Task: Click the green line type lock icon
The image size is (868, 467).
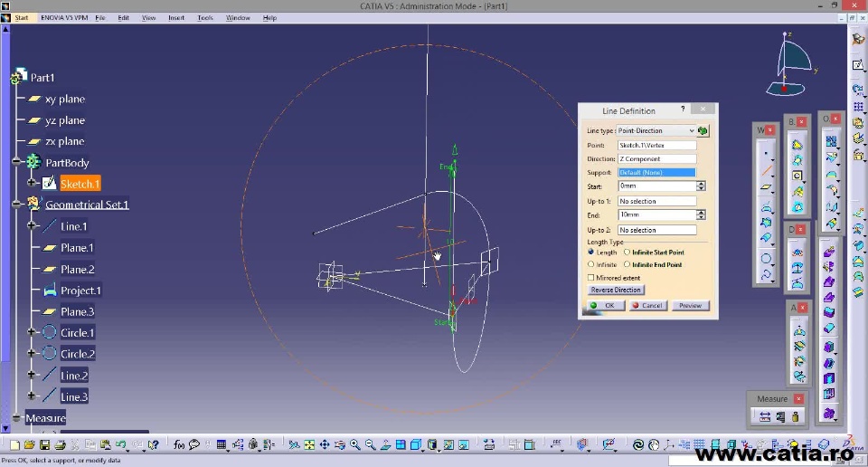Action: coord(703,130)
